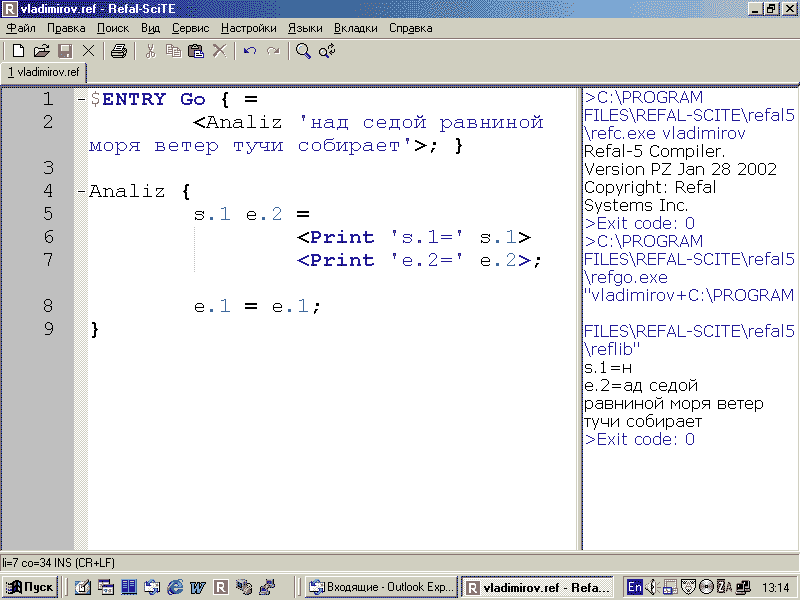This screenshot has width=800, height=600.
Task: Click the Refal-SciTE title bar icon
Action: point(10,9)
